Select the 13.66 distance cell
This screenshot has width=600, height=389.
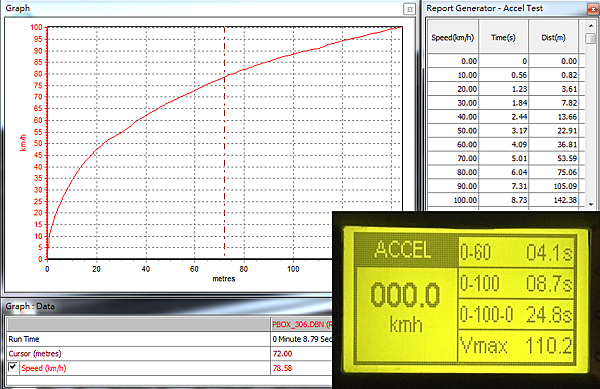click(553, 117)
